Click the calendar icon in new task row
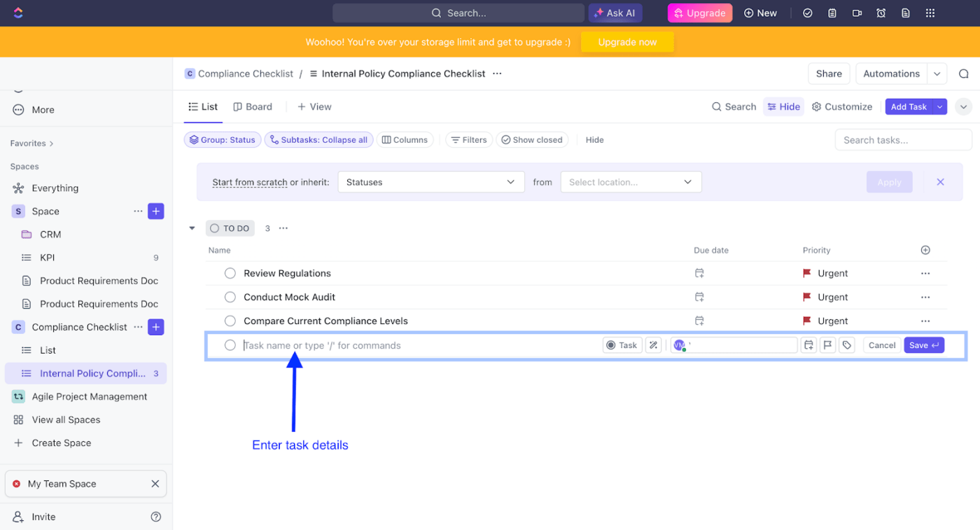Image resolution: width=980 pixels, height=530 pixels. (808, 345)
